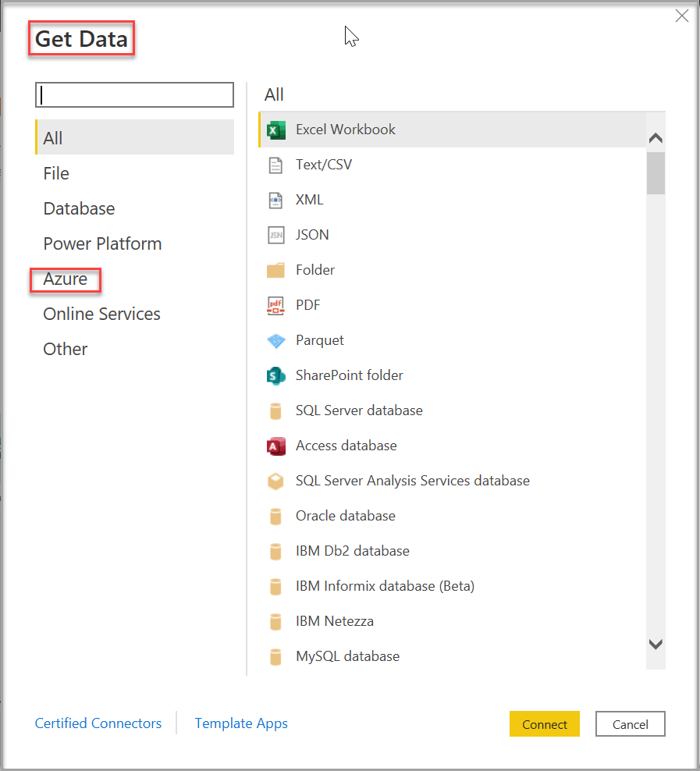
Task: Select the All category
Action: click(135, 137)
